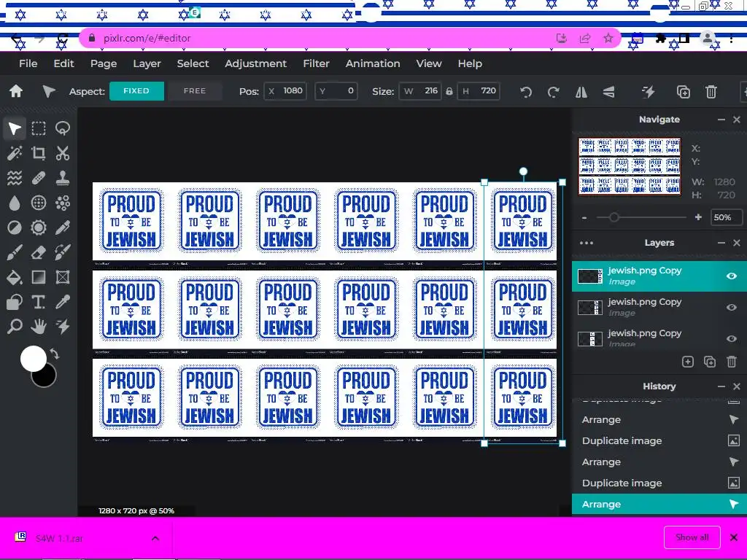Select the Liquify waves tool

coord(15,178)
